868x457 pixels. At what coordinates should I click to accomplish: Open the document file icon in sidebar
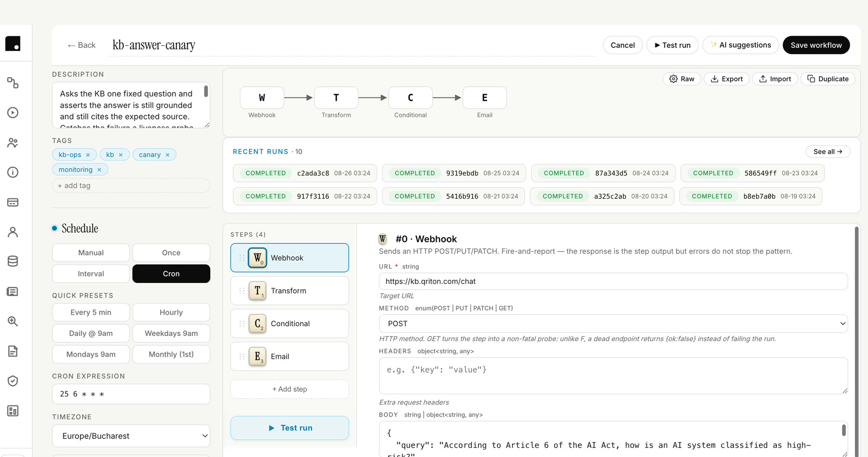coord(13,351)
